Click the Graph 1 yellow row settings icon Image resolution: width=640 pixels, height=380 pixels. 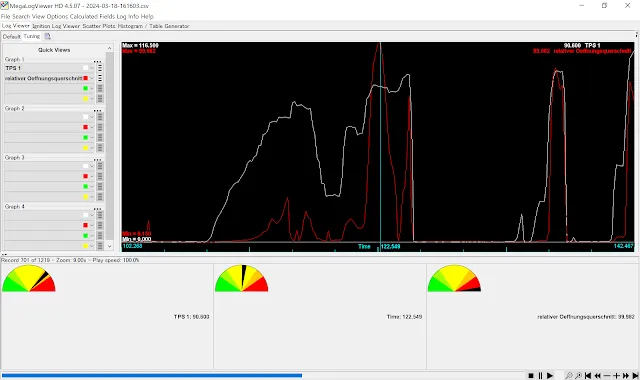(x=100, y=98)
